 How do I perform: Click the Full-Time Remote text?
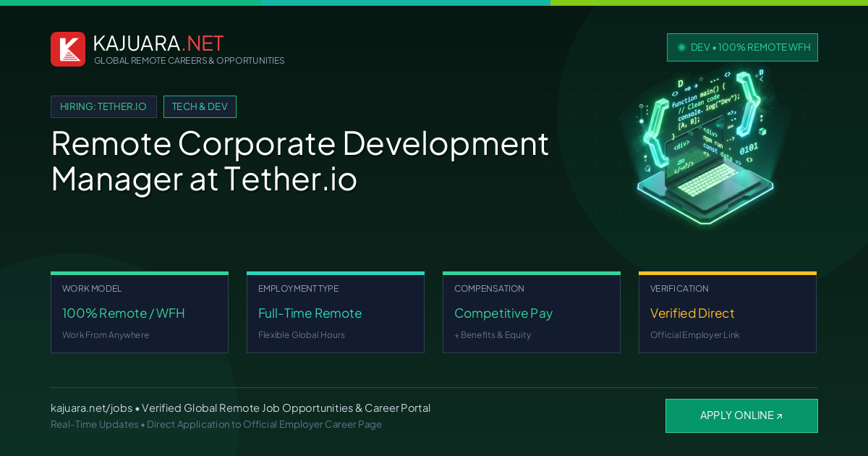(x=310, y=313)
